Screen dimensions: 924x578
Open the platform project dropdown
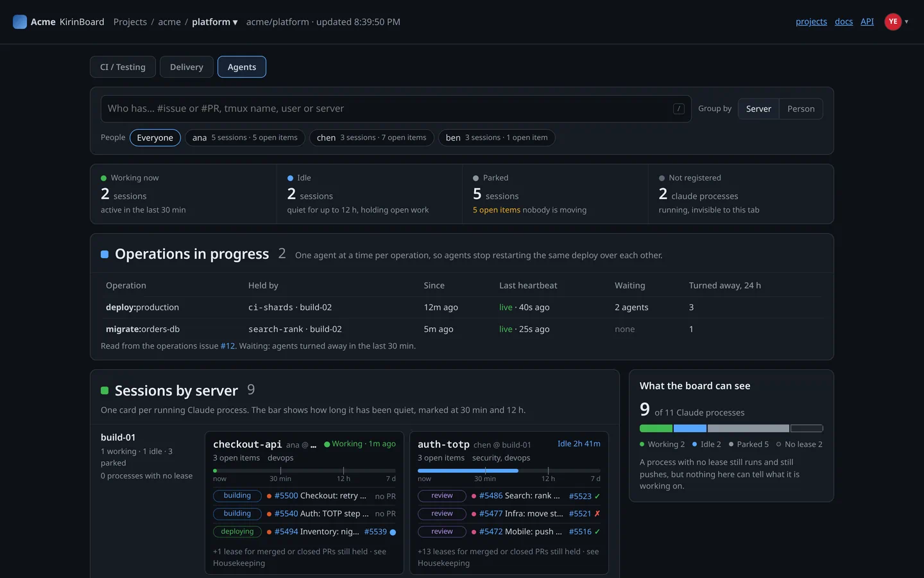click(215, 22)
